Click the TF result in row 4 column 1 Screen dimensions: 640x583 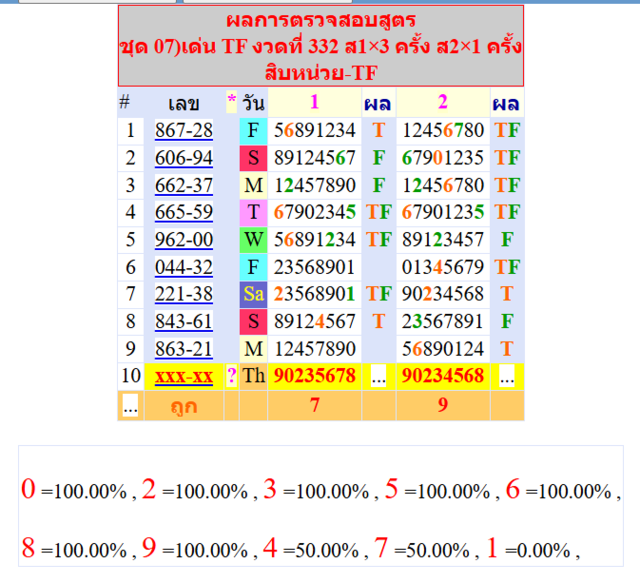(379, 213)
